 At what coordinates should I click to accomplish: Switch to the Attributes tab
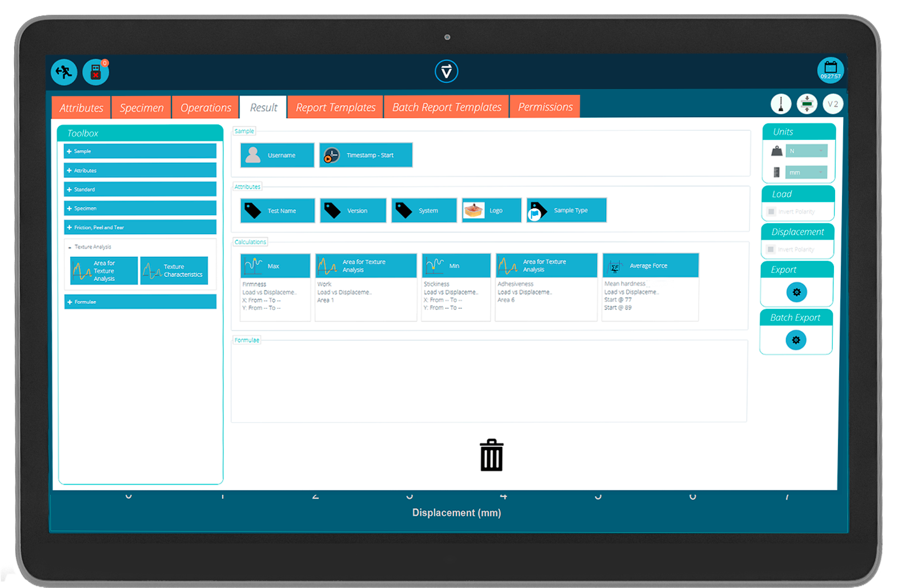(81, 107)
